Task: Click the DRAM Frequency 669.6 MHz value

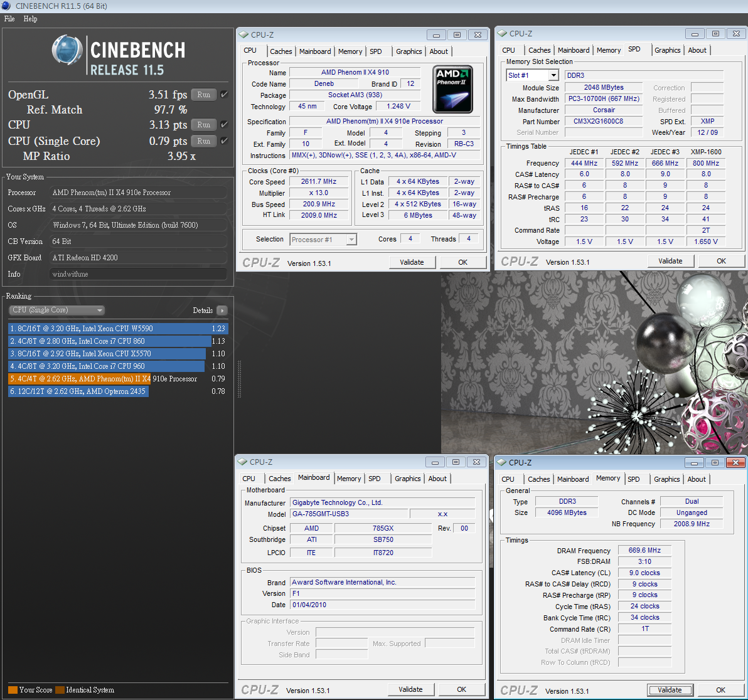Action: pyautogui.click(x=644, y=550)
